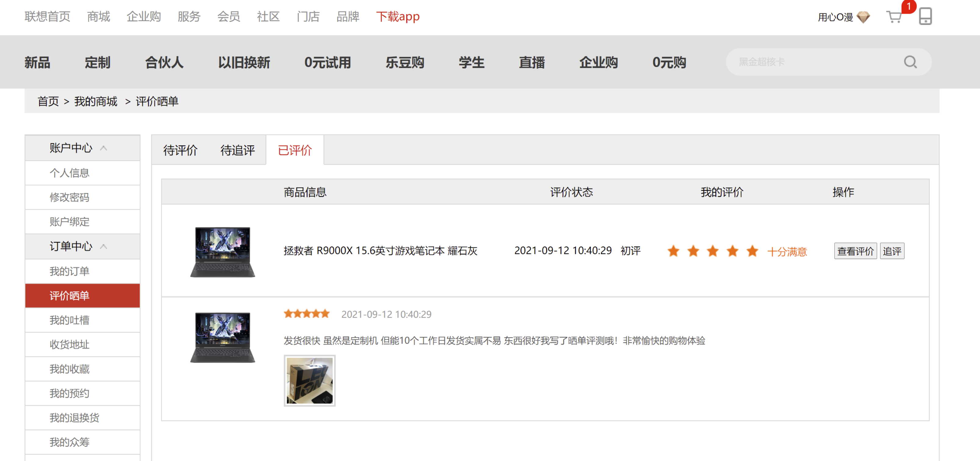Open 门店 in top navigation

tap(308, 16)
